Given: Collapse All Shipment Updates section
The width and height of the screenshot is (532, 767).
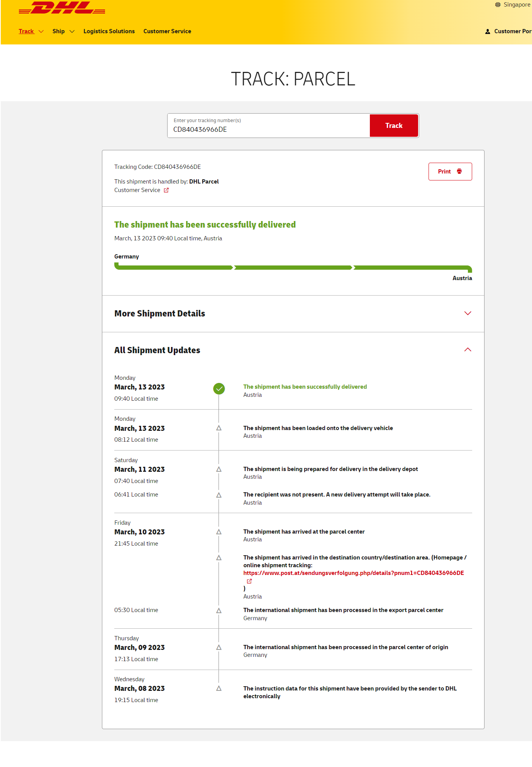Looking at the screenshot, I should click(468, 350).
